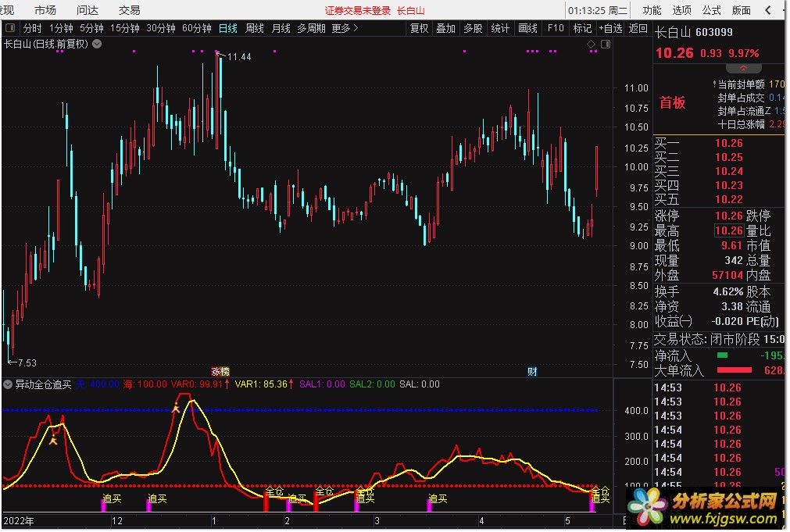Click the back arrow next to 版面

768,10
